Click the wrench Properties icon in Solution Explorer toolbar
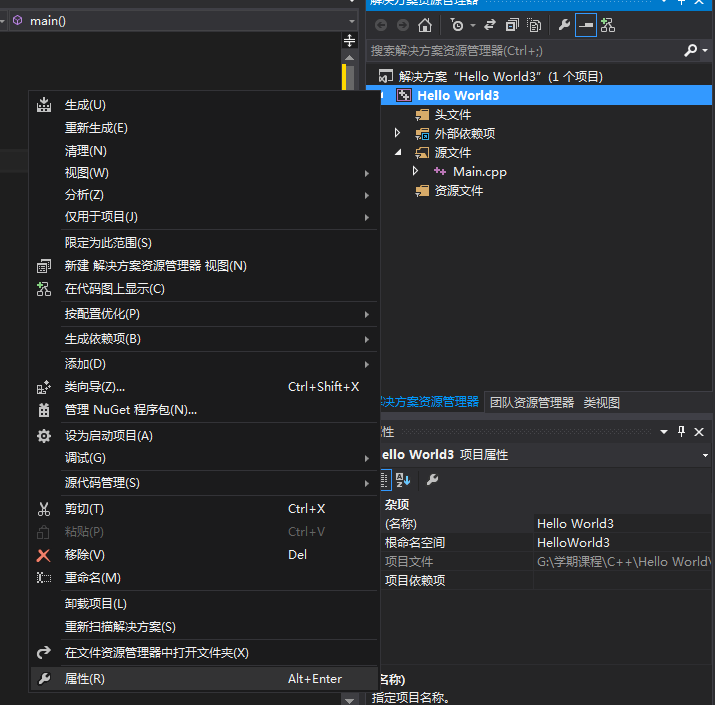Image resolution: width=715 pixels, height=705 pixels. point(564,25)
